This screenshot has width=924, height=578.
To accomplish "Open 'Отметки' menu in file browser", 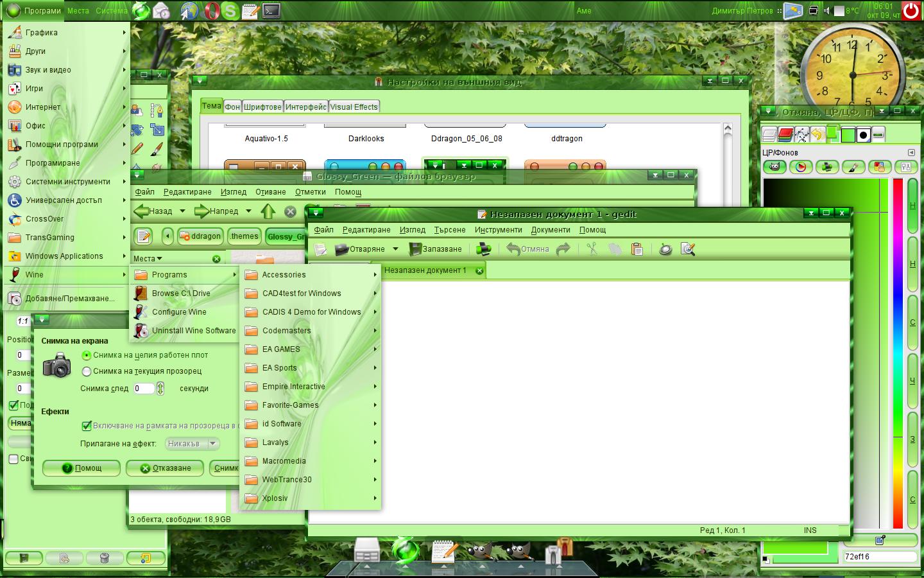I will point(311,192).
